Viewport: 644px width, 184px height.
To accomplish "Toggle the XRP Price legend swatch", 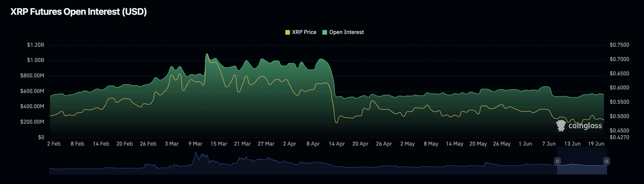I will click(x=288, y=32).
